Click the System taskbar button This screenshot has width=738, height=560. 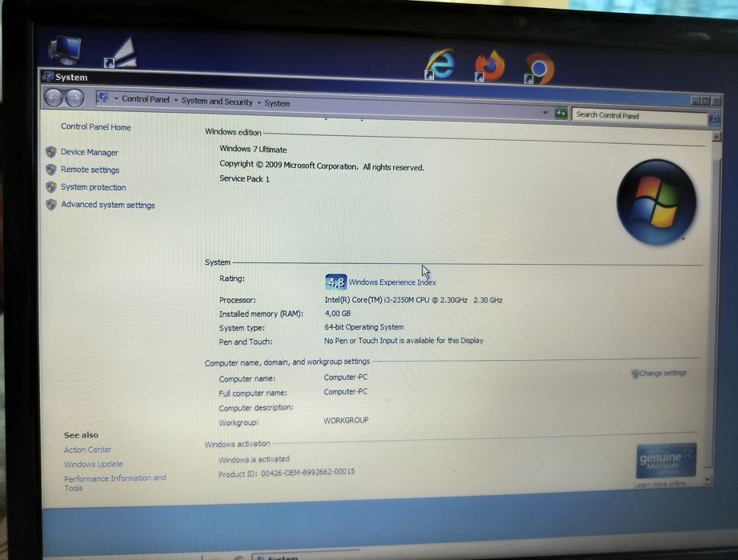pos(306,556)
